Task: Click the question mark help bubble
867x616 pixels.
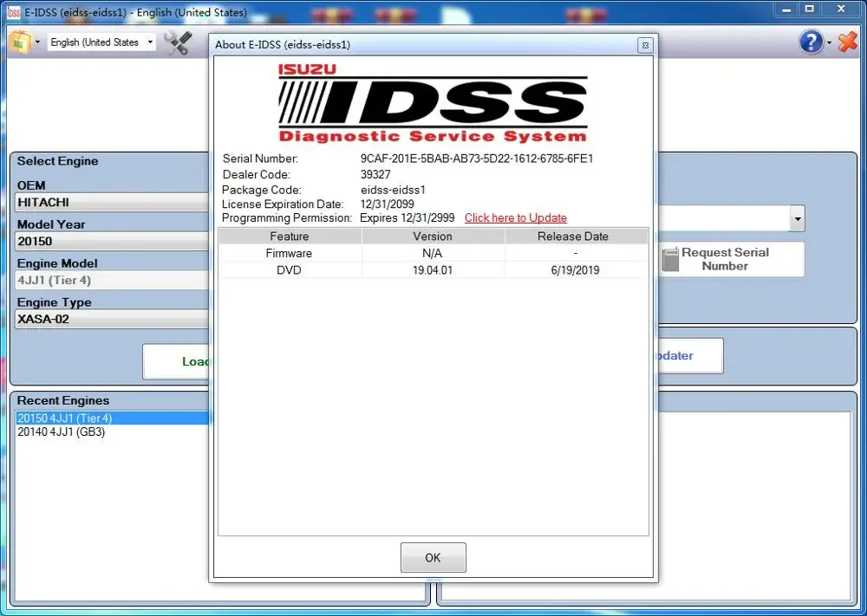Action: coord(812,41)
